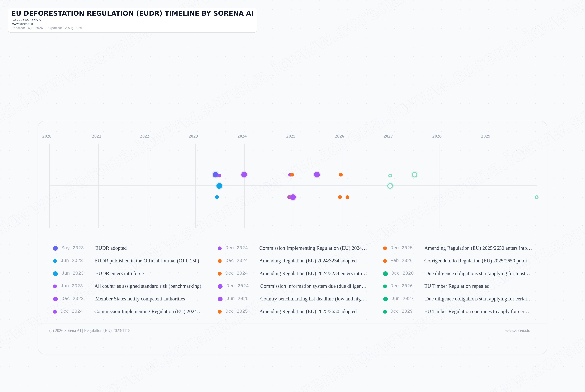Click the 'Updated: 16 Jul 2026' text
The height and width of the screenshot is (392, 585).
[x=27, y=28]
